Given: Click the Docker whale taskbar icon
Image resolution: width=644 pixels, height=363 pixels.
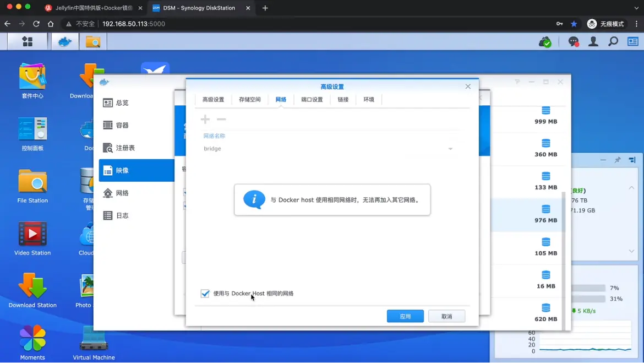Looking at the screenshot, I should coord(65,42).
